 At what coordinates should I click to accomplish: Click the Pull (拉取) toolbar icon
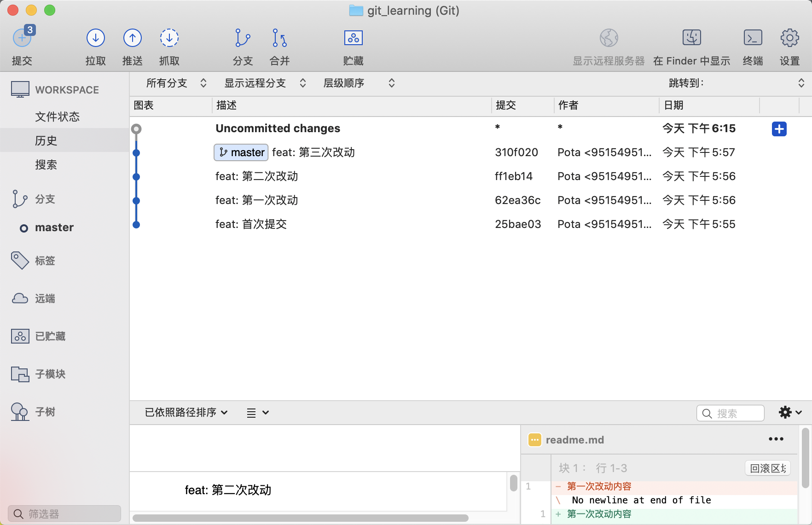(x=96, y=38)
